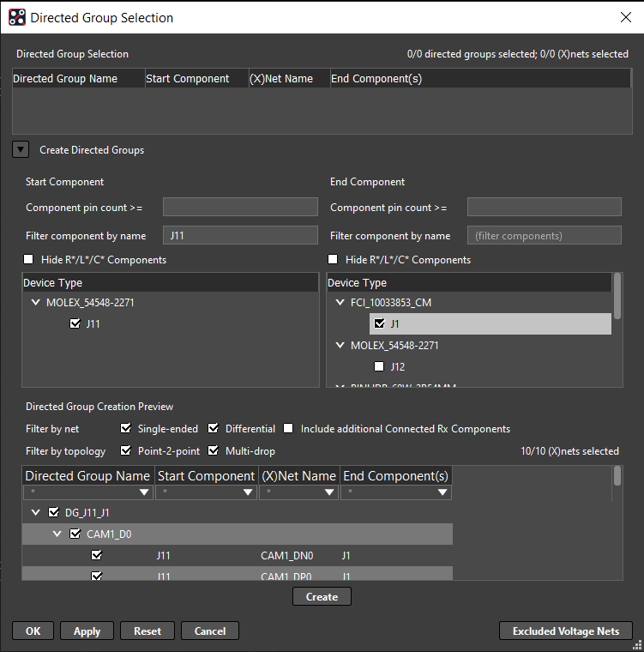
Task: Enable Include additional Connected Rx Components
Action: point(289,429)
